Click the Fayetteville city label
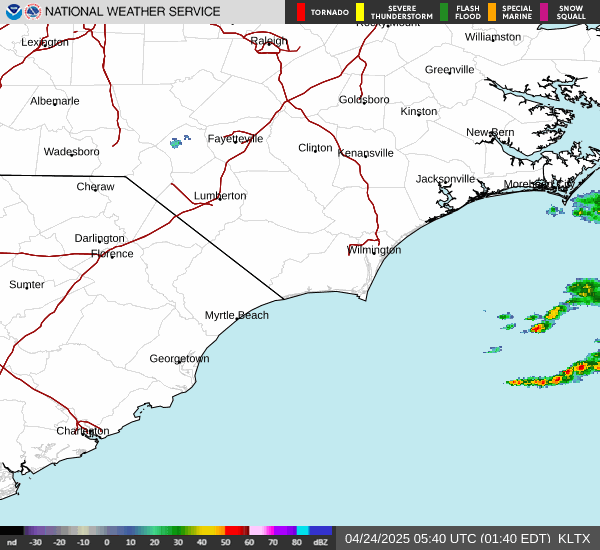Screen dimensions: 600x550 tap(235, 139)
